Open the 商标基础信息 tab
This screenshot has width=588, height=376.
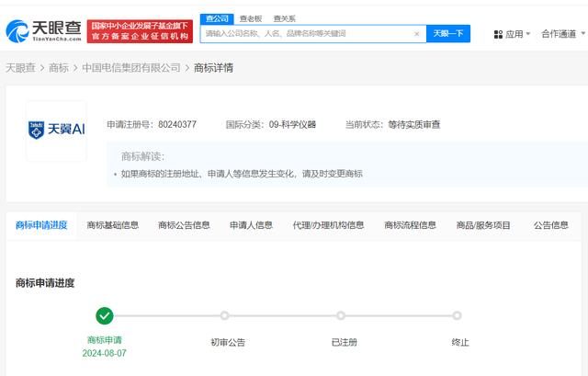tap(113, 224)
